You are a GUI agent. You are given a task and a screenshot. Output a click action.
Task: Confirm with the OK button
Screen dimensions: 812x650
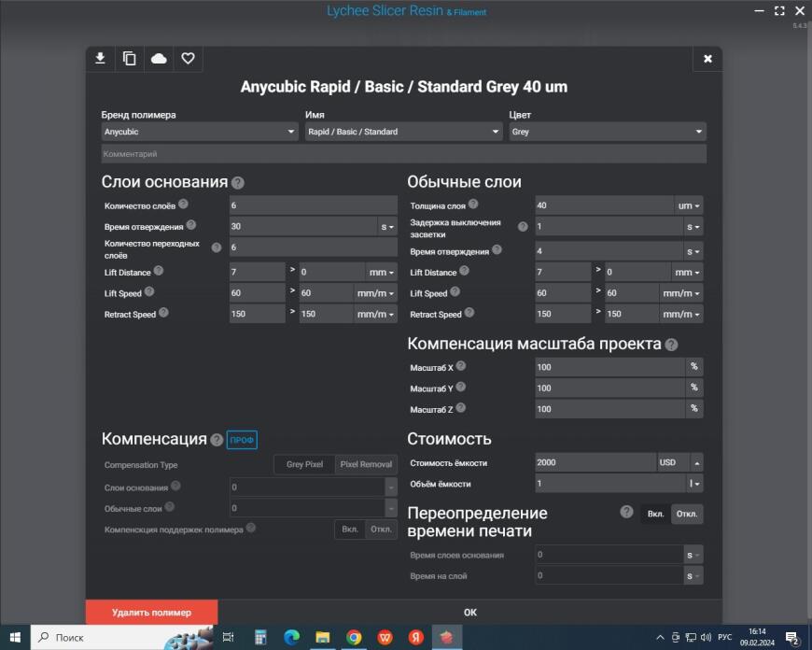(469, 612)
